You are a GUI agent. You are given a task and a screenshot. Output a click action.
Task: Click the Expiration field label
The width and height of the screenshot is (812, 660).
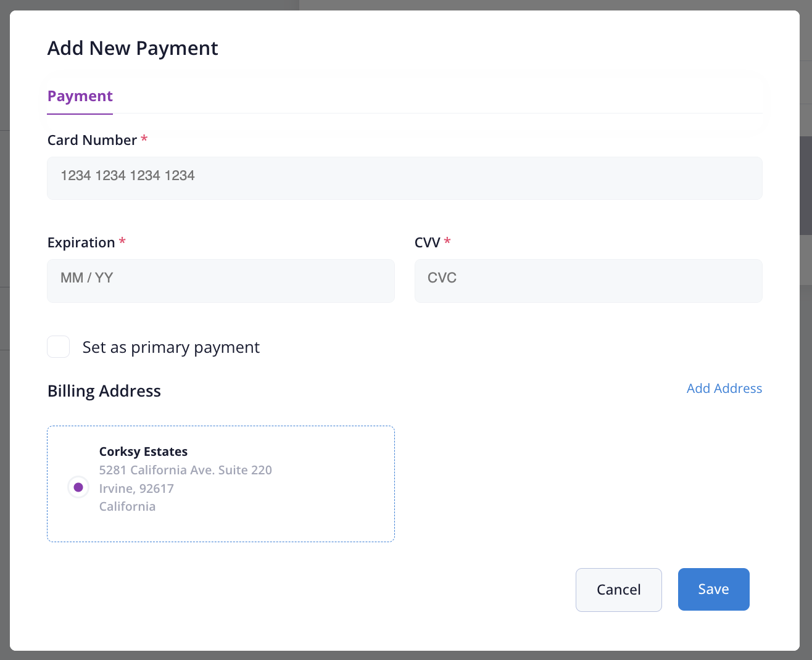(81, 242)
